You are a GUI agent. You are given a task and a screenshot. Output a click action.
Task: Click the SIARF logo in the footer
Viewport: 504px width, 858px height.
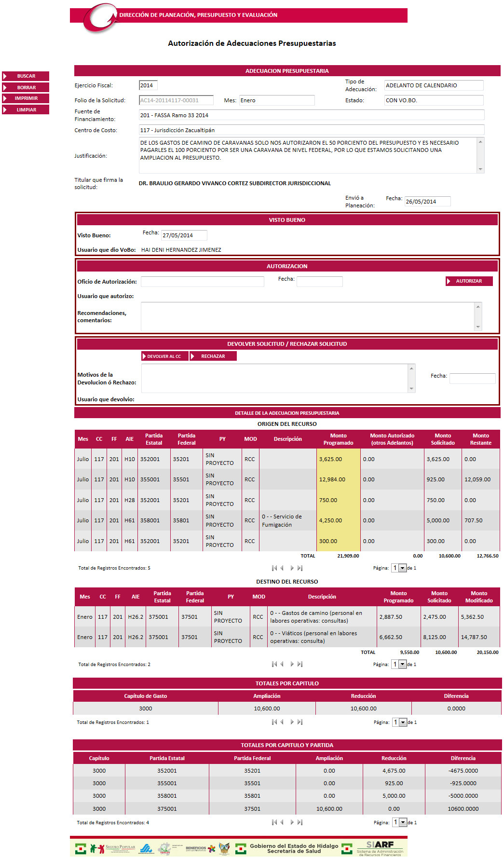click(380, 847)
